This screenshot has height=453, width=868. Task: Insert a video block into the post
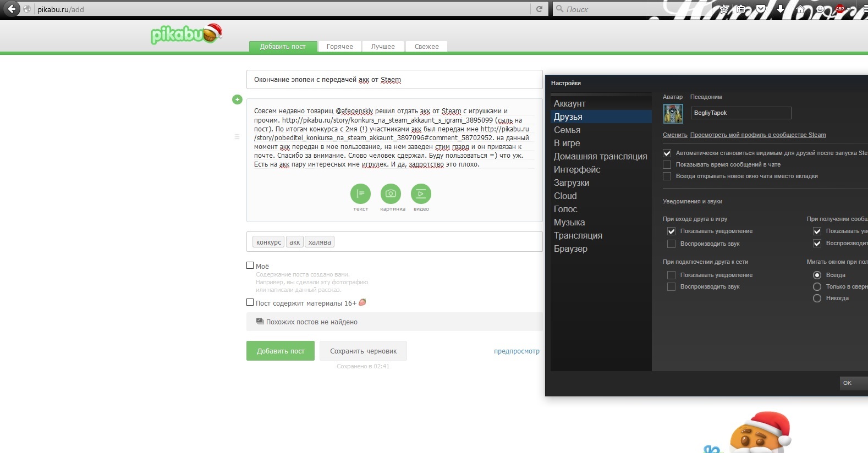pos(421,194)
